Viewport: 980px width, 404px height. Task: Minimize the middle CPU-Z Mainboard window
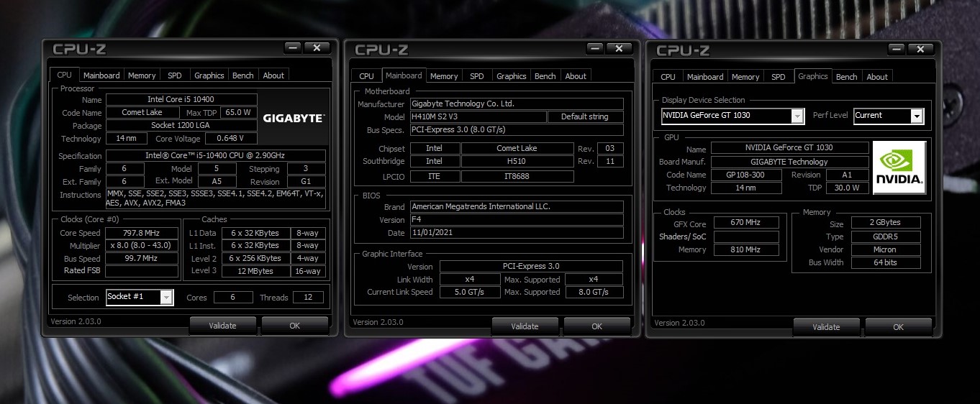click(595, 48)
